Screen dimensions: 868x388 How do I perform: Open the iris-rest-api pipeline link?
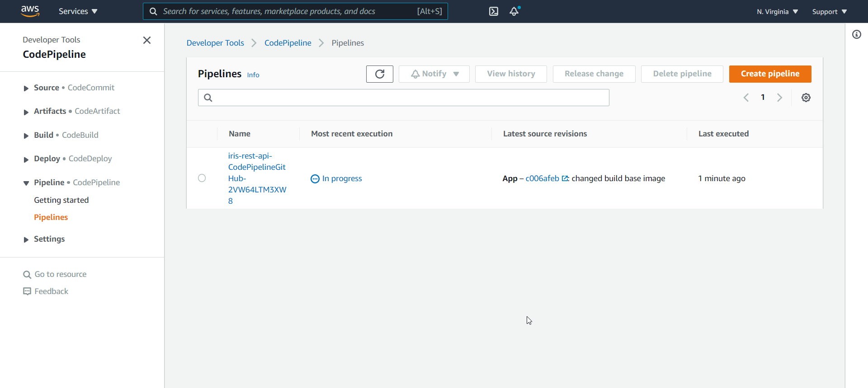[257, 178]
